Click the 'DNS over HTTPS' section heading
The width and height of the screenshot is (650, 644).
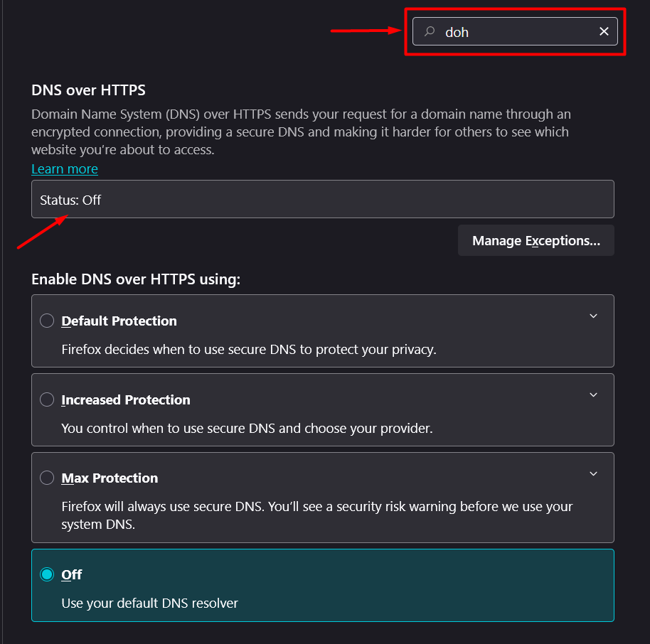[x=88, y=90]
